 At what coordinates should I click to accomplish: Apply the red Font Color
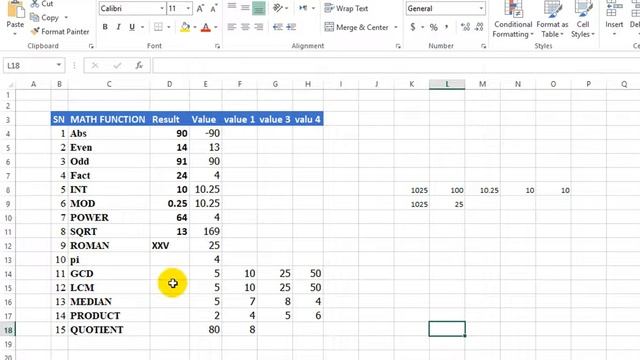point(206,27)
